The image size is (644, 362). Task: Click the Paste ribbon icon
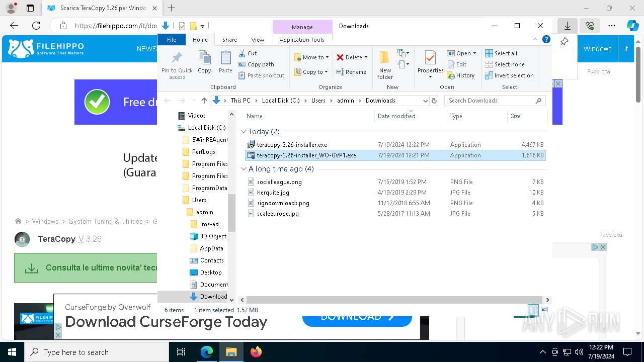[225, 62]
